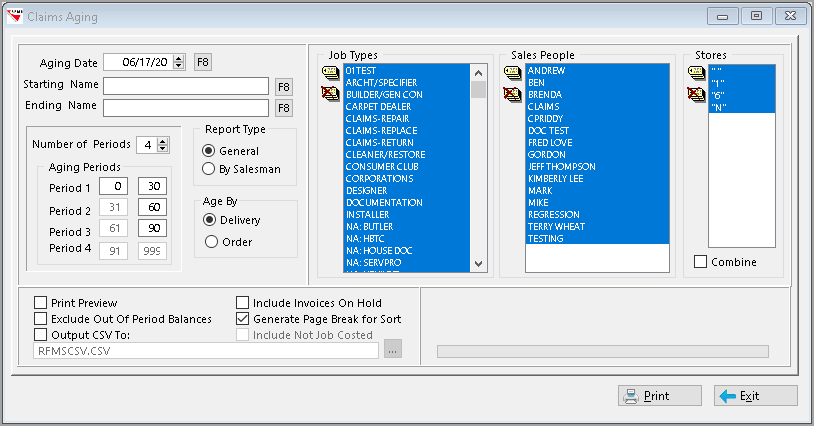Open F8 lookup for Ending Name

283,108
